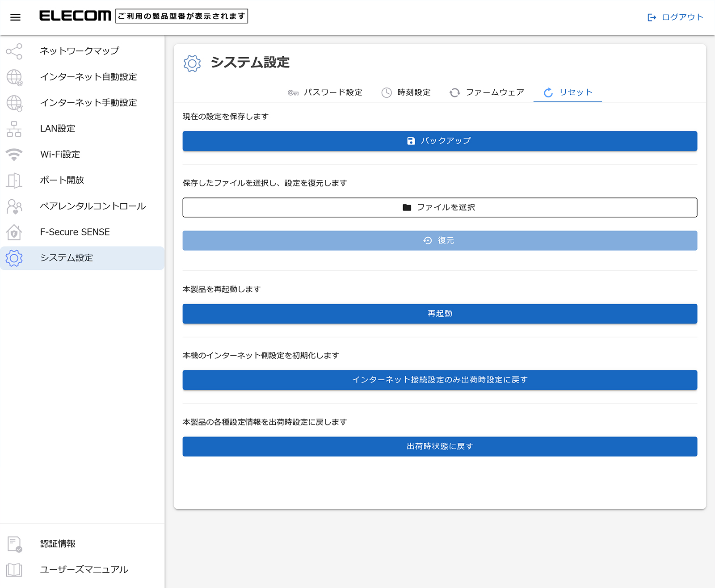Click the port forwarding door icon
The width and height of the screenshot is (715, 588).
point(14,181)
